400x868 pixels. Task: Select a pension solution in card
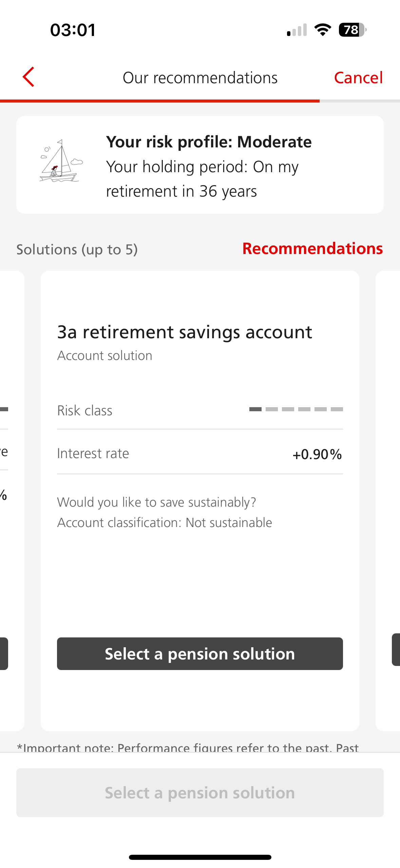tap(200, 654)
